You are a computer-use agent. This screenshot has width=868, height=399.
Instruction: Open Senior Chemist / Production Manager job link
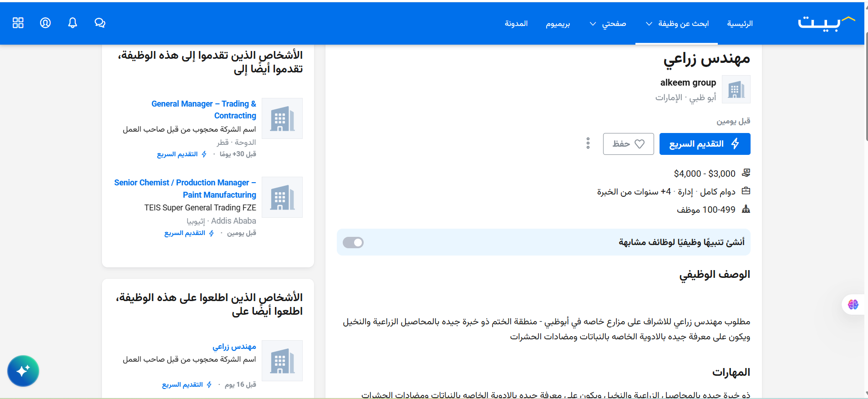185,189
